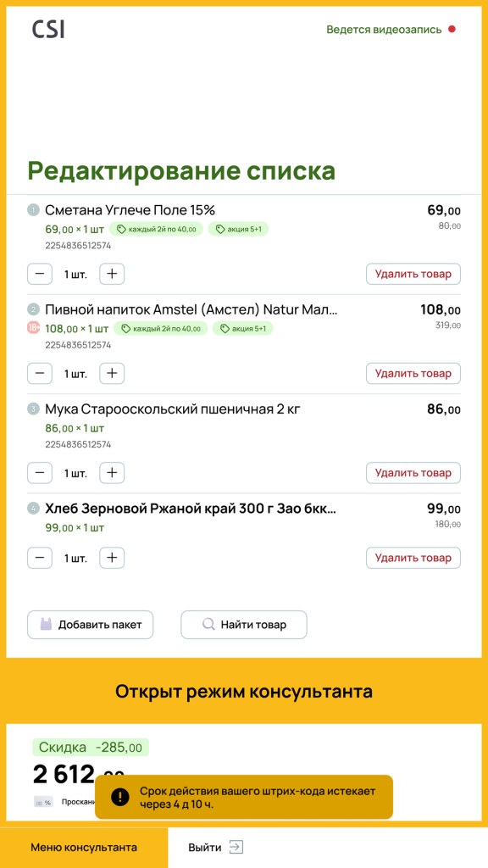
Task: Increase quantity of Сметана Углече Поле
Action: [112, 274]
